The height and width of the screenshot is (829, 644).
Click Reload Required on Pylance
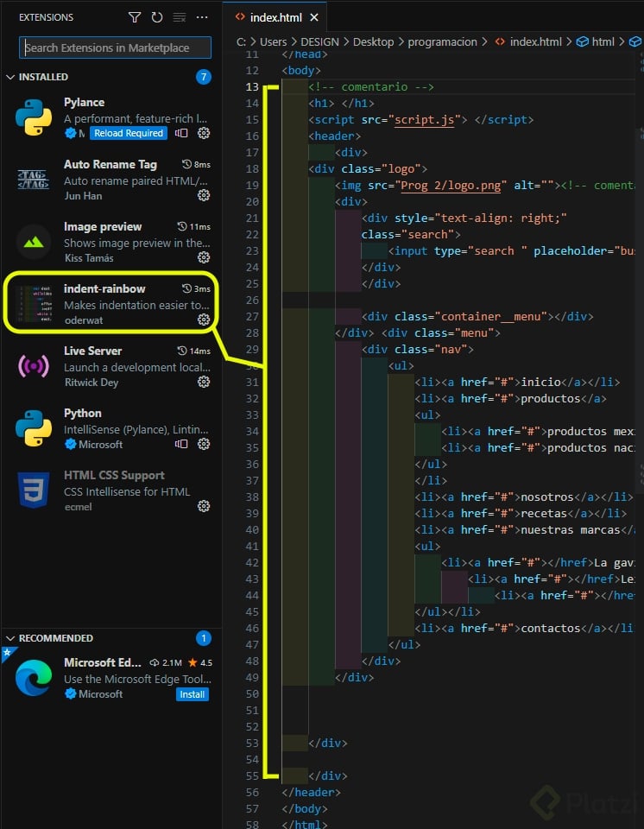(x=129, y=133)
